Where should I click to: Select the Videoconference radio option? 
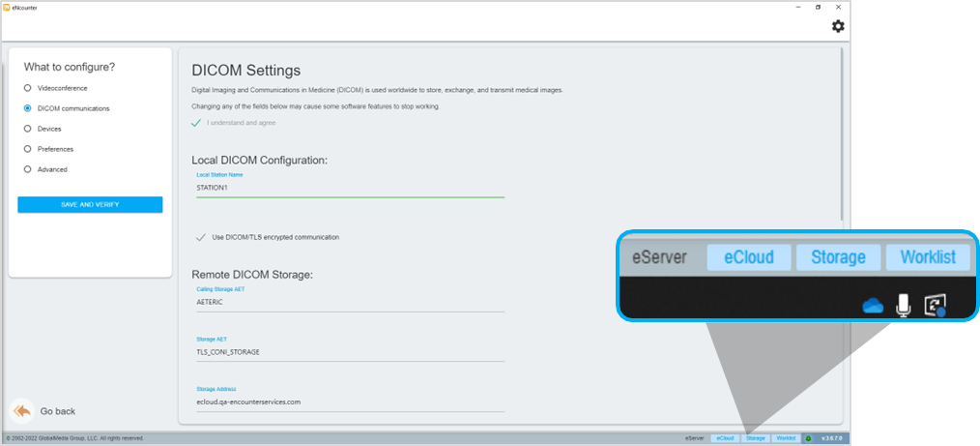pyautogui.click(x=28, y=88)
